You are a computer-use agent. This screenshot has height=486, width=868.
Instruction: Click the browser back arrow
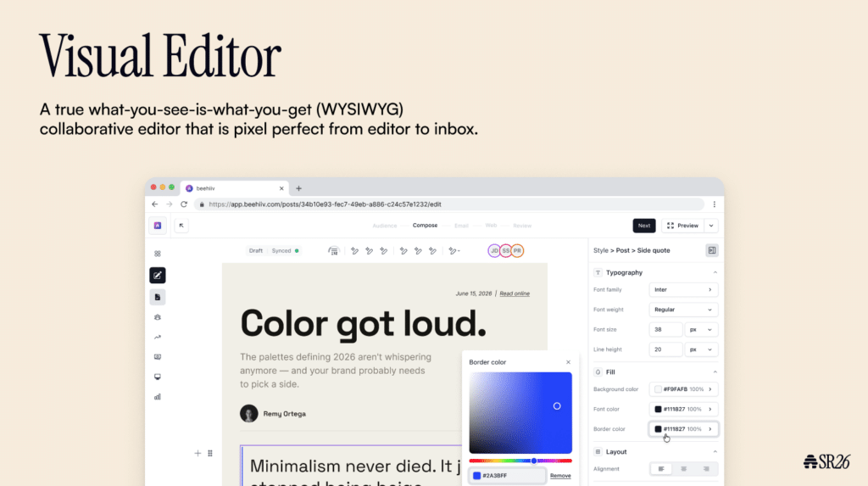tap(155, 204)
